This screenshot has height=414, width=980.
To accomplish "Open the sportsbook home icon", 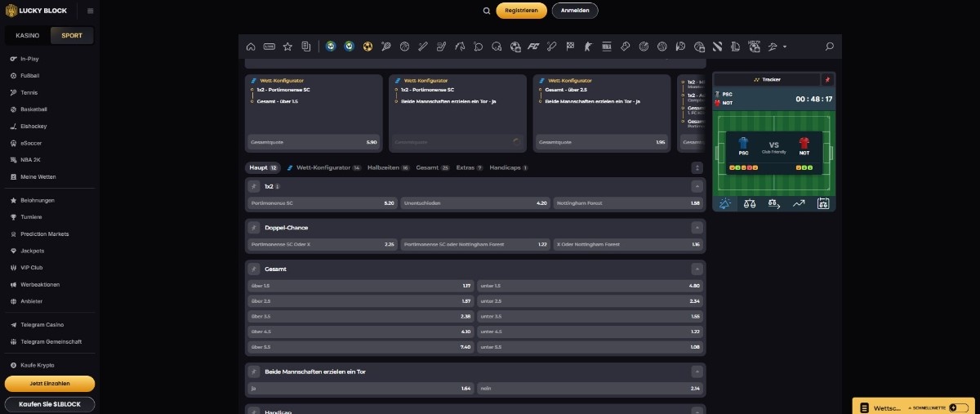I will tap(251, 47).
